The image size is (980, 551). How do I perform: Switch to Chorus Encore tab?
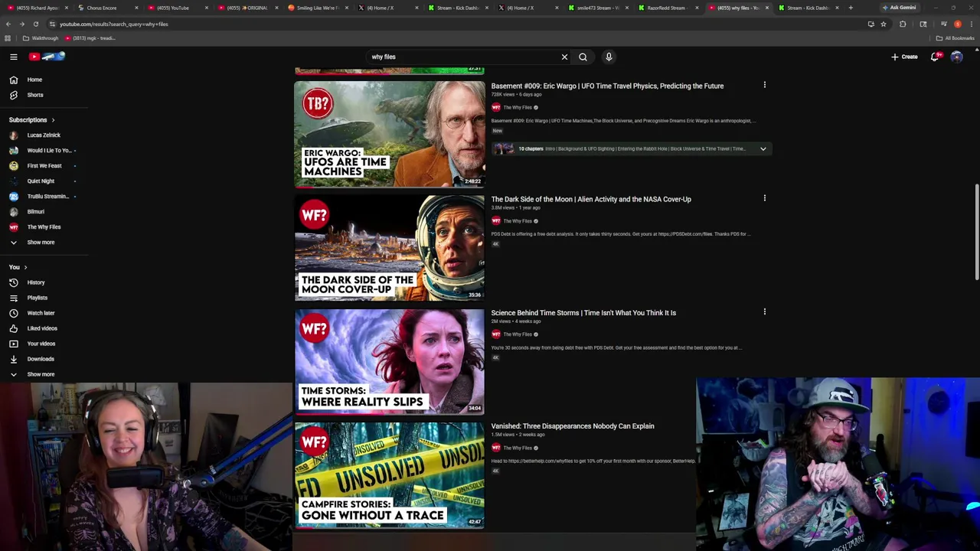click(x=108, y=8)
